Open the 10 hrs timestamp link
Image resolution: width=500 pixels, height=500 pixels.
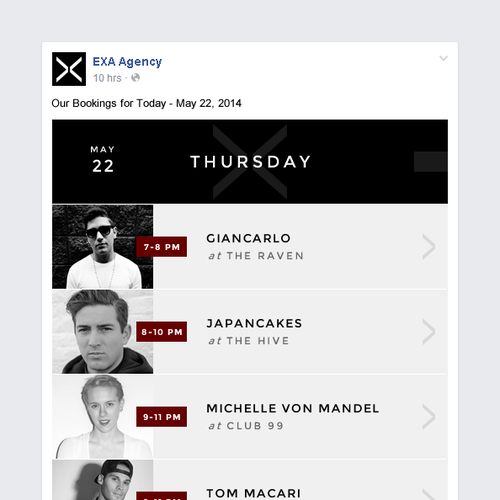click(107, 78)
